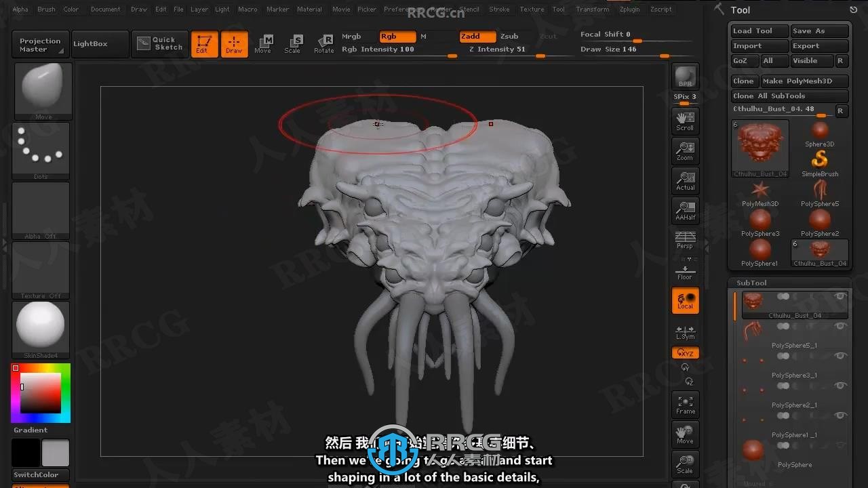Set canvas to Actual size
Screen dimensions: 868x488
click(x=685, y=181)
